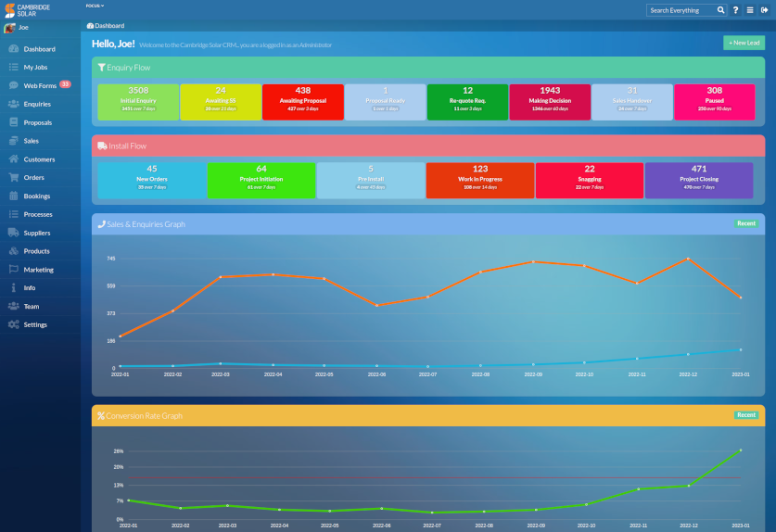Open the Initial Enquiry 3508 tile
The width and height of the screenshot is (776, 532).
(138, 102)
